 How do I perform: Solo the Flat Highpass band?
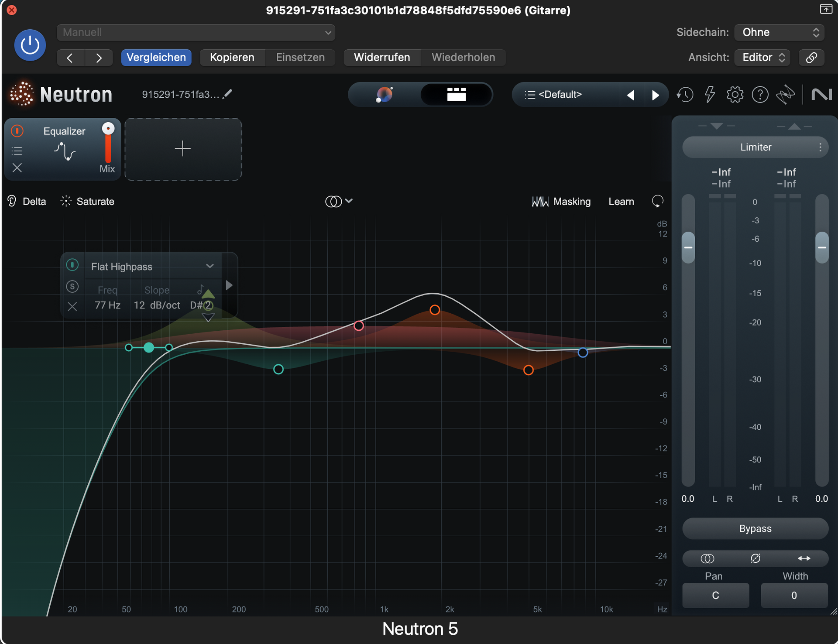[72, 286]
